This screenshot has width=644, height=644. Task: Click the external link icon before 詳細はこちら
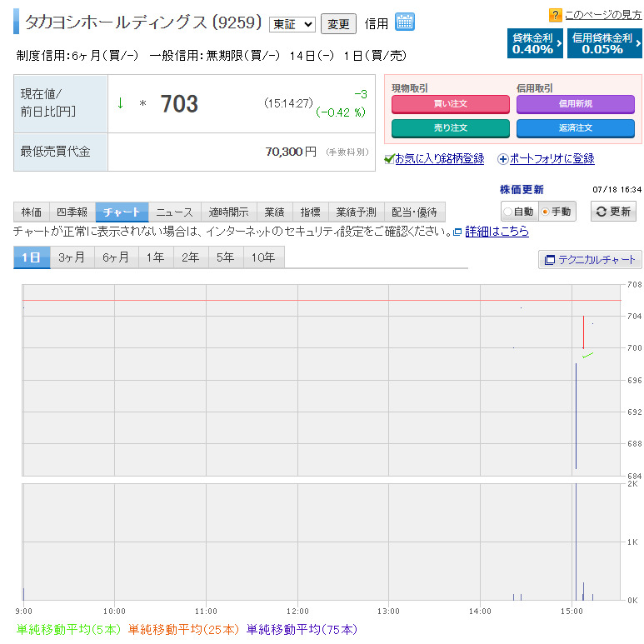tap(457, 232)
